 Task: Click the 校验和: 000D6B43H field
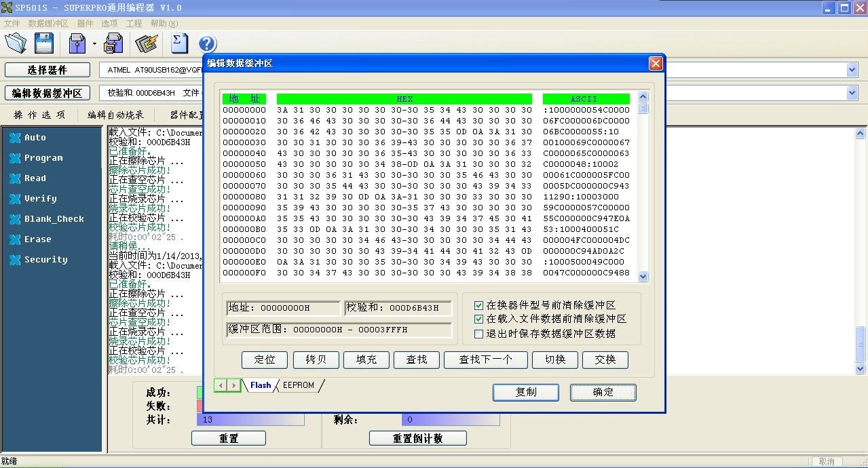click(x=398, y=308)
